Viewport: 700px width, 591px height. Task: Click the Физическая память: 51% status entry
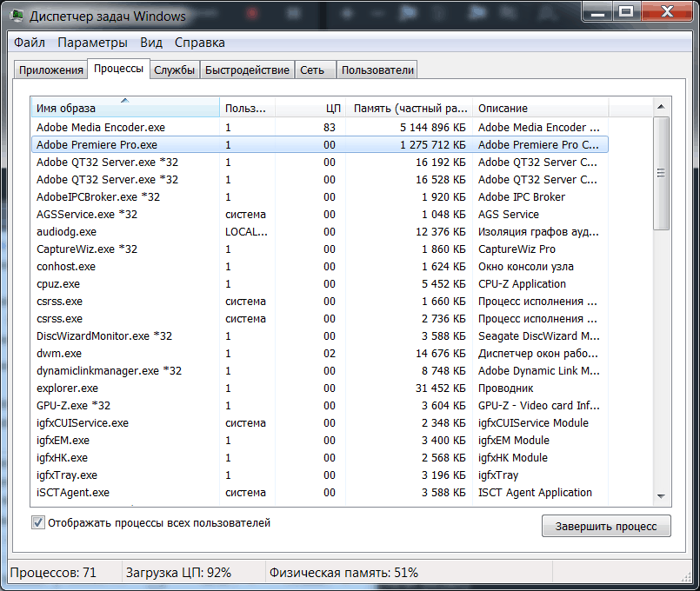point(343,572)
